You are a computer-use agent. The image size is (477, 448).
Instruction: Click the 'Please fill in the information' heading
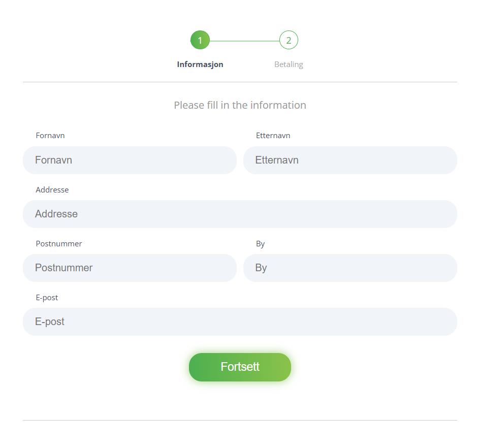(240, 105)
